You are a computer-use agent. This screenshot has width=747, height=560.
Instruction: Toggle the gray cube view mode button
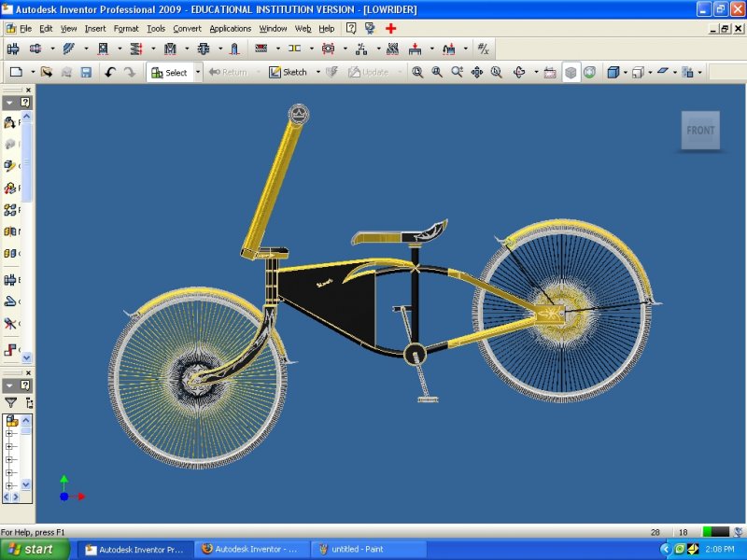[x=571, y=72]
